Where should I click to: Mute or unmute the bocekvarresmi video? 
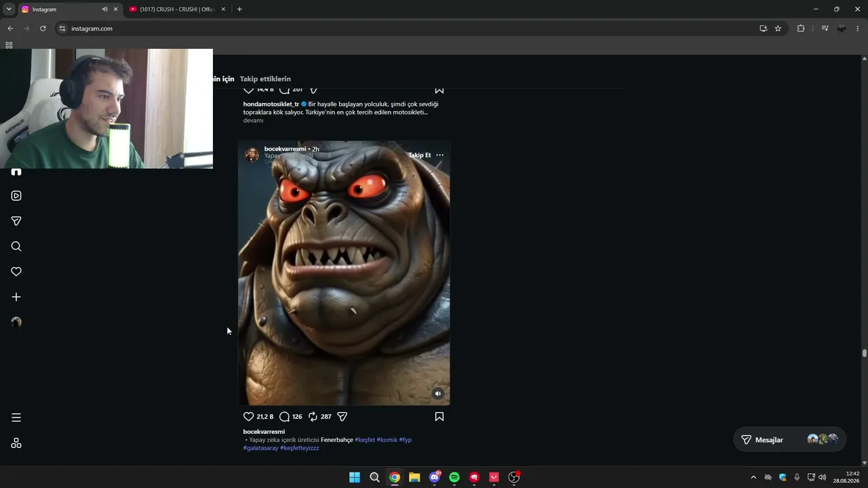[x=438, y=394]
